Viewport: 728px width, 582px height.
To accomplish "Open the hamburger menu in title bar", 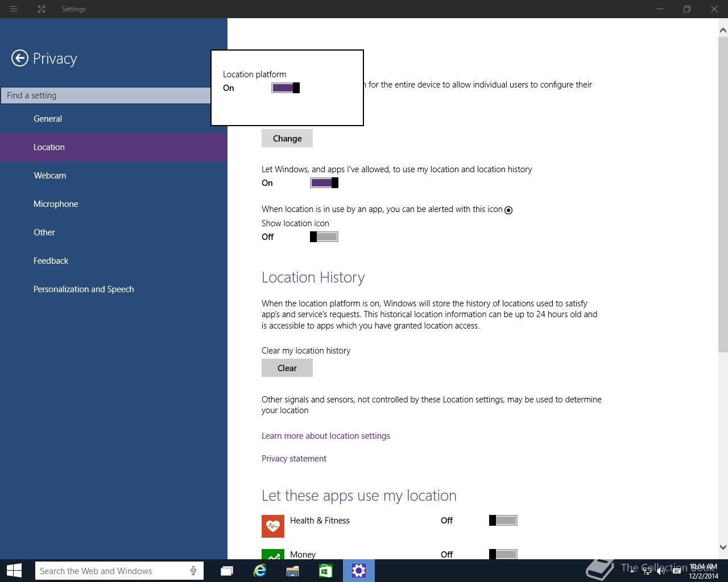I will [14, 9].
